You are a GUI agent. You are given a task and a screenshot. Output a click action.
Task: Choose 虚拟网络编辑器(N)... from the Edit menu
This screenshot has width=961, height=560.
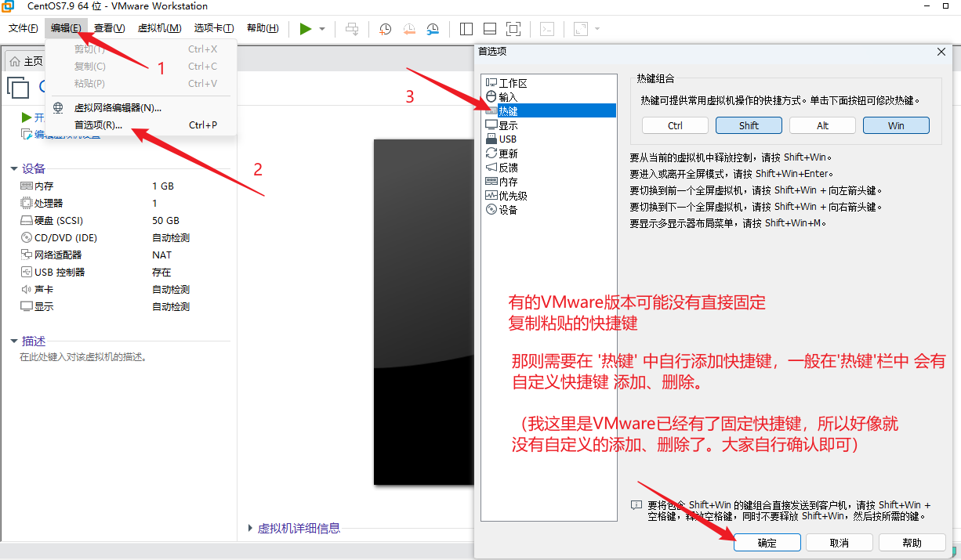(141, 108)
